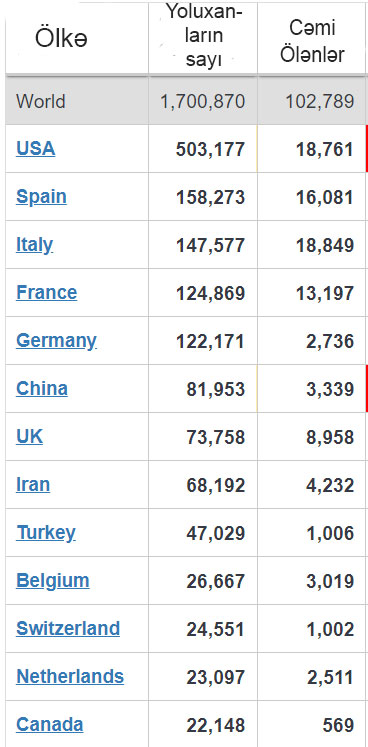Click the Cəmi Ölənlər column header
This screenshot has width=368, height=747.
[312, 42]
